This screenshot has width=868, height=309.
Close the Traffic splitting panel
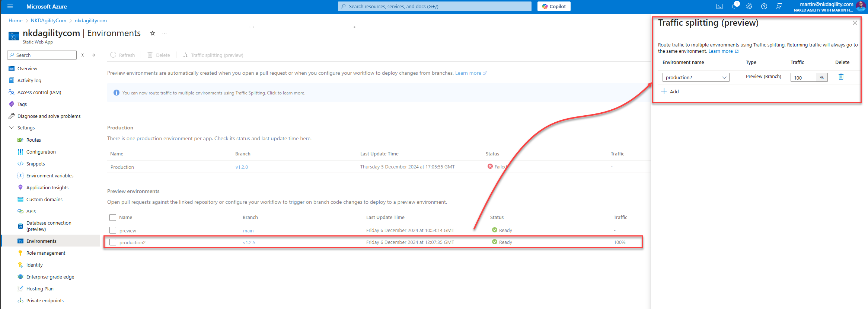click(x=855, y=23)
